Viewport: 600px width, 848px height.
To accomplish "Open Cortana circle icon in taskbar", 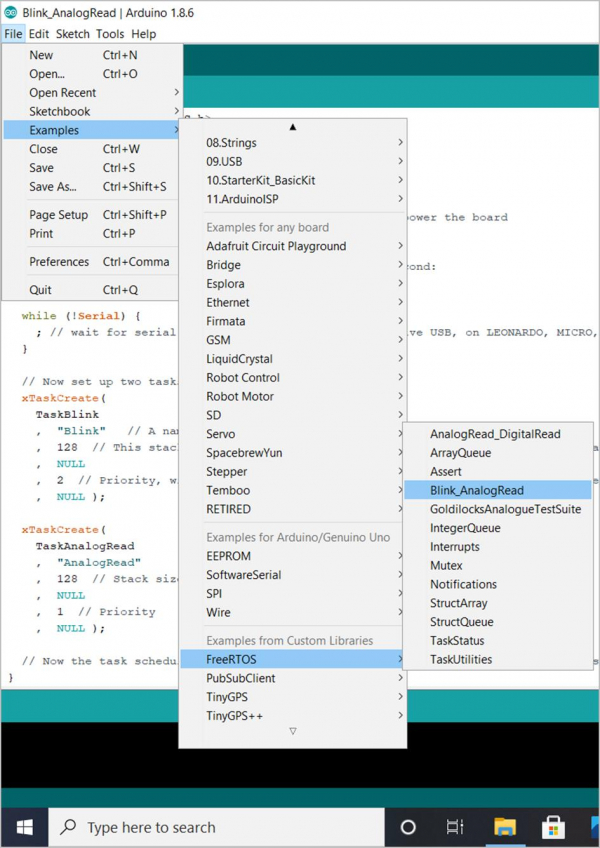I will pyautogui.click(x=407, y=827).
